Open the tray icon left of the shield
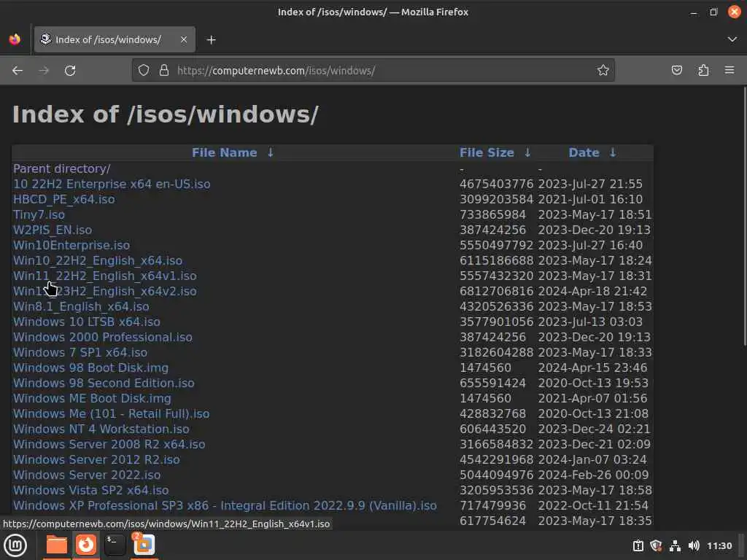The height and width of the screenshot is (560, 747). pos(638,545)
